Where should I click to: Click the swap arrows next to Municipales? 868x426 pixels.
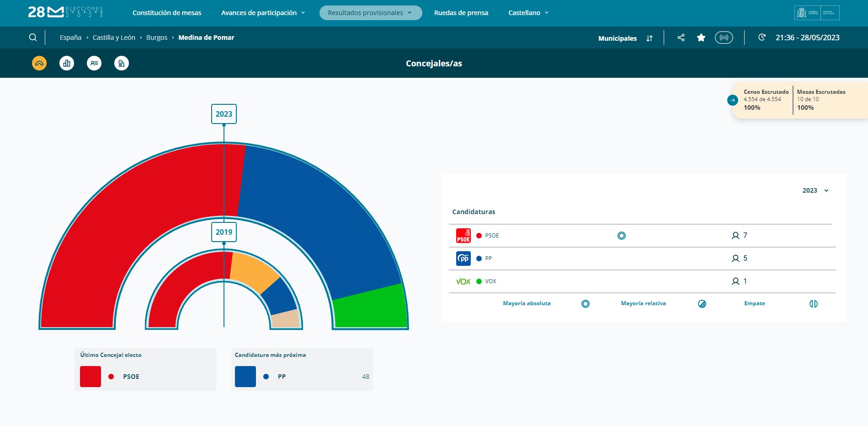650,38
